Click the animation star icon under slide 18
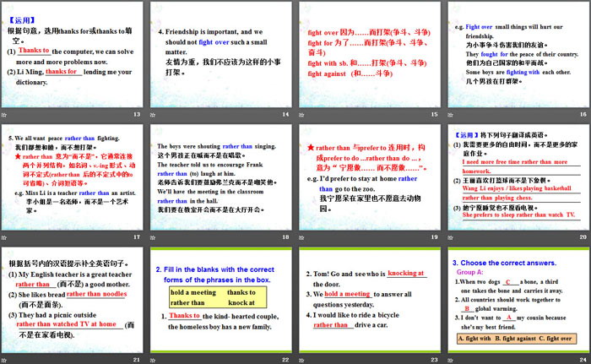591x364 pixels. pos(153,237)
